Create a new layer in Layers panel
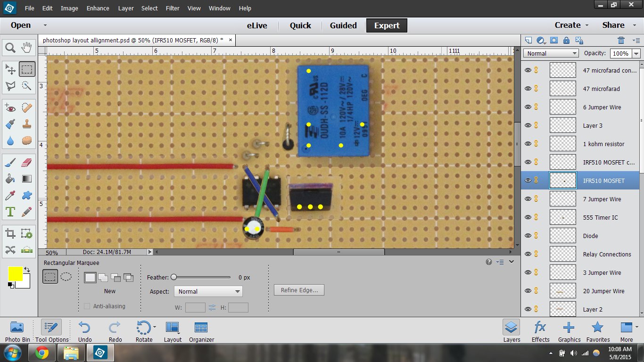This screenshot has height=362, width=644. 528,41
